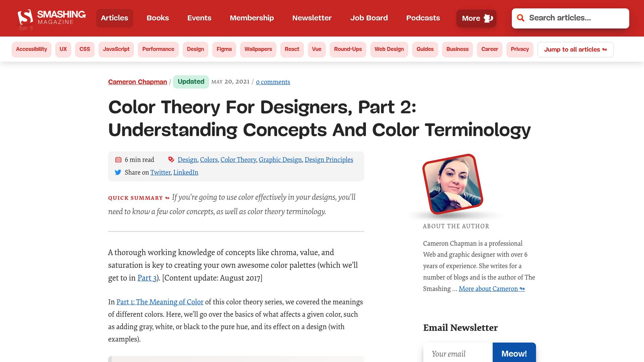Open the Membership section

tap(252, 18)
